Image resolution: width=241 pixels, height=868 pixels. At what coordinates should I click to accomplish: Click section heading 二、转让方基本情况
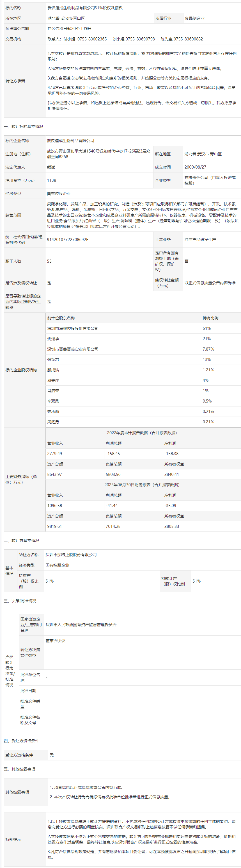22,540
